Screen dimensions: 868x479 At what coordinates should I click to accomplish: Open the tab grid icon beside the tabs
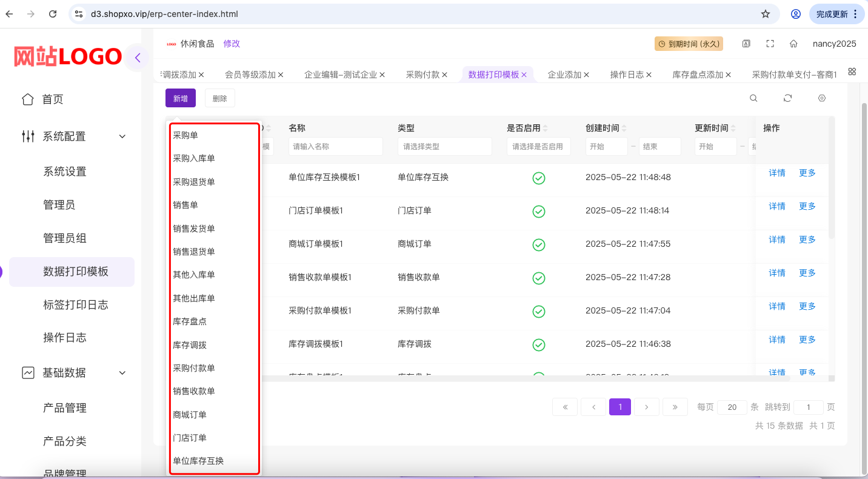tap(852, 72)
